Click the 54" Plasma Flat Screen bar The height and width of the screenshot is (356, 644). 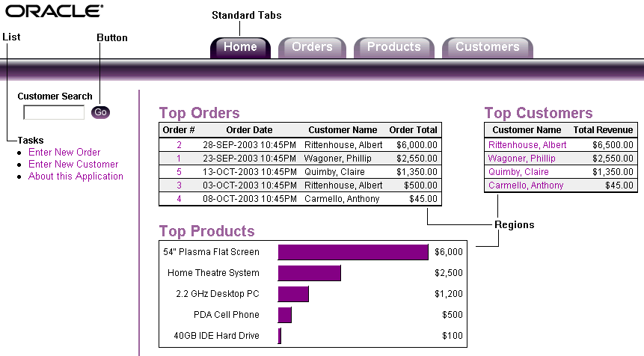352,252
